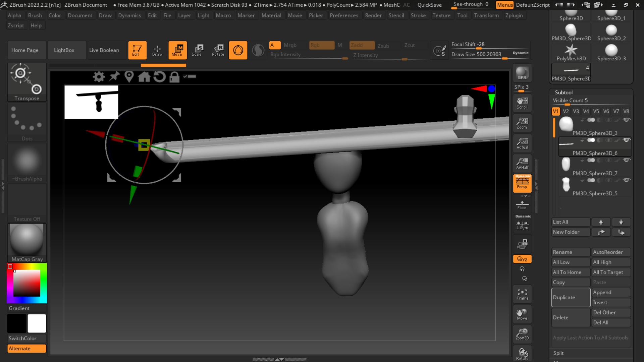Open the Stroke menu
Viewport: 644px width, 362px height.
(418, 15)
